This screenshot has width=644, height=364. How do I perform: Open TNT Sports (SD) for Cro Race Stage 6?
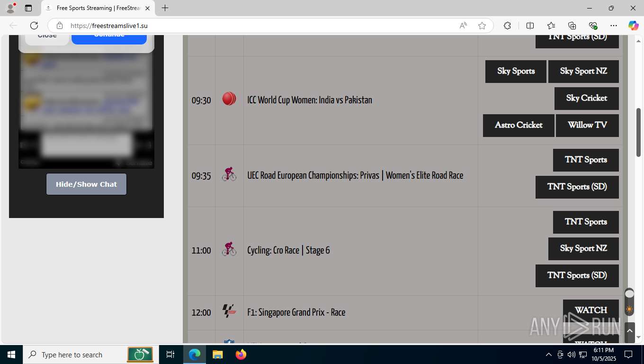pyautogui.click(x=577, y=275)
